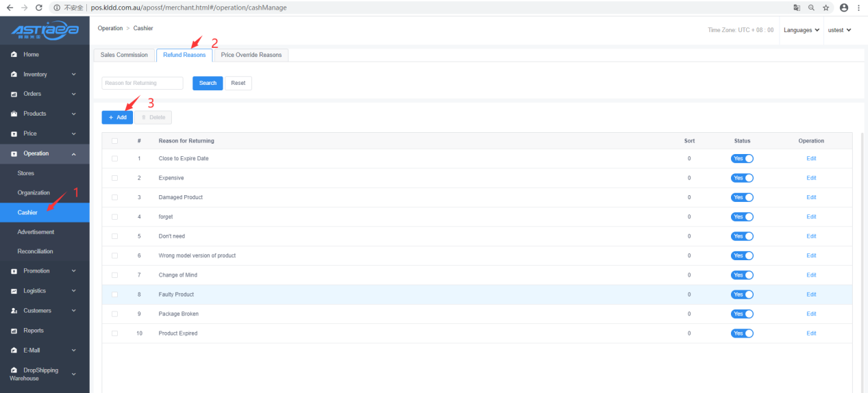
Task: Click the bookmark star icon in address bar
Action: pyautogui.click(x=826, y=8)
